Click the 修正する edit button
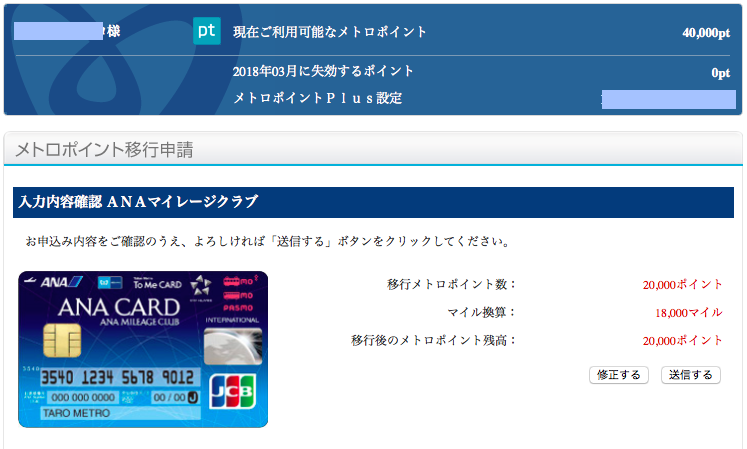Image resolution: width=747 pixels, height=449 pixels. pyautogui.click(x=618, y=375)
